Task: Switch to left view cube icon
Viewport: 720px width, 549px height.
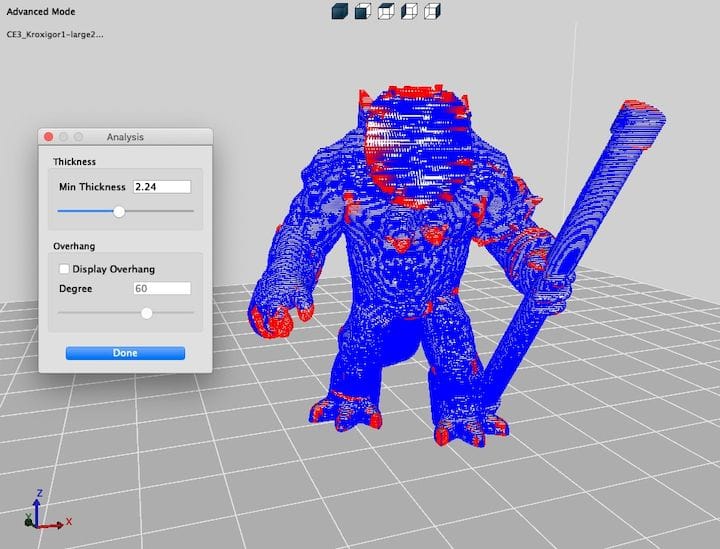Action: 409,11
